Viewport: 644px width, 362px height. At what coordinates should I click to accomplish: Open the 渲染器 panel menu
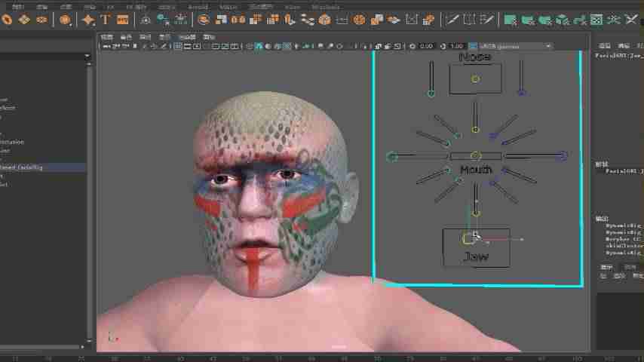click(x=187, y=38)
